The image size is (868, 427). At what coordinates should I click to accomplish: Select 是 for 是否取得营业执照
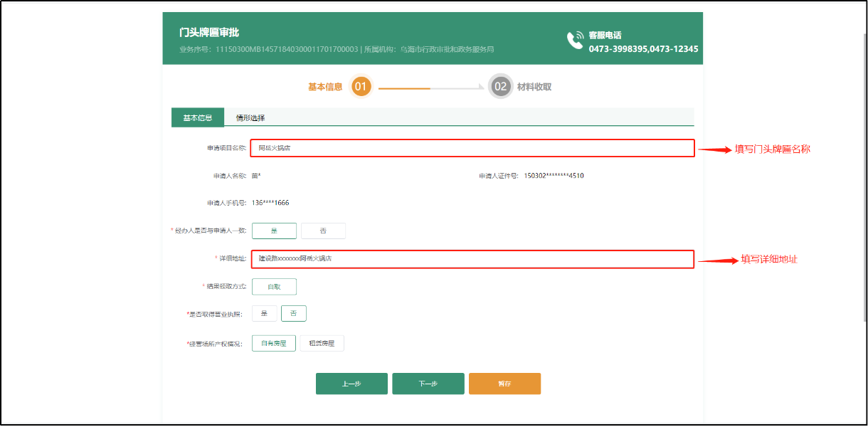tap(263, 313)
